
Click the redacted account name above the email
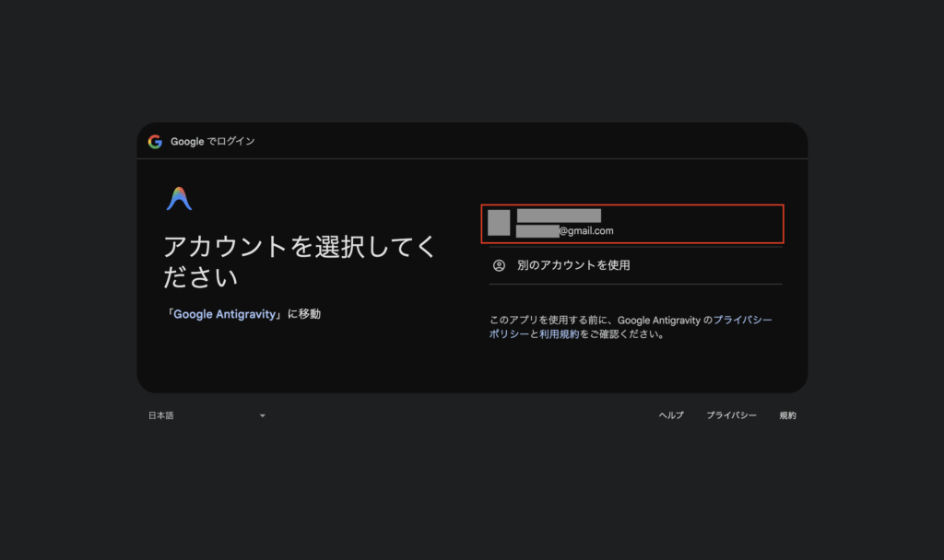[559, 216]
